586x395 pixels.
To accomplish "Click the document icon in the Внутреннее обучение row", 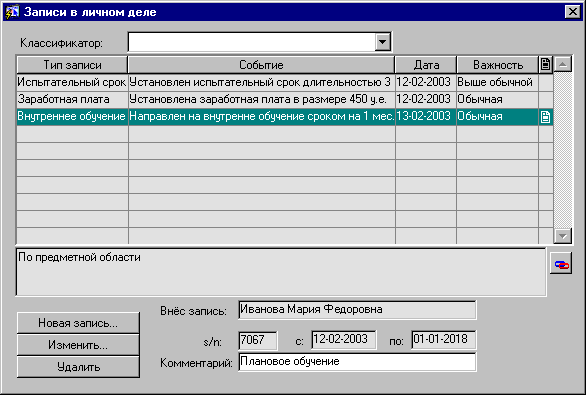I will click(x=545, y=117).
